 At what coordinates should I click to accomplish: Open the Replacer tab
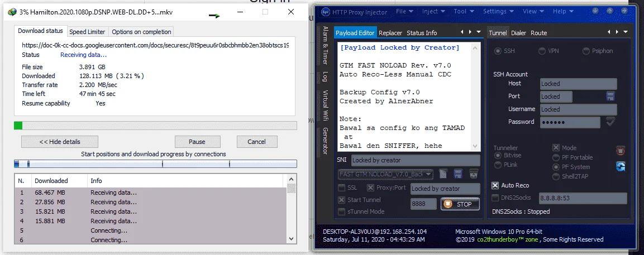(390, 33)
